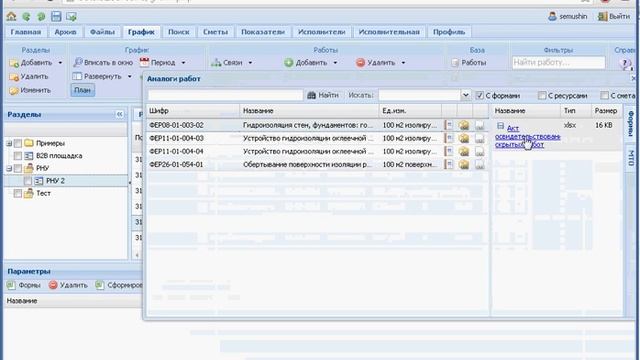Uncheck the С формами checkbox
This screenshot has width=640, height=360.
click(x=480, y=96)
